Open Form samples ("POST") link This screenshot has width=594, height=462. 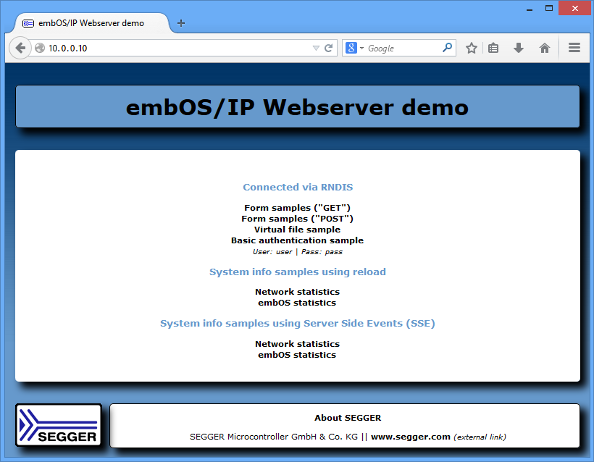(x=297, y=219)
